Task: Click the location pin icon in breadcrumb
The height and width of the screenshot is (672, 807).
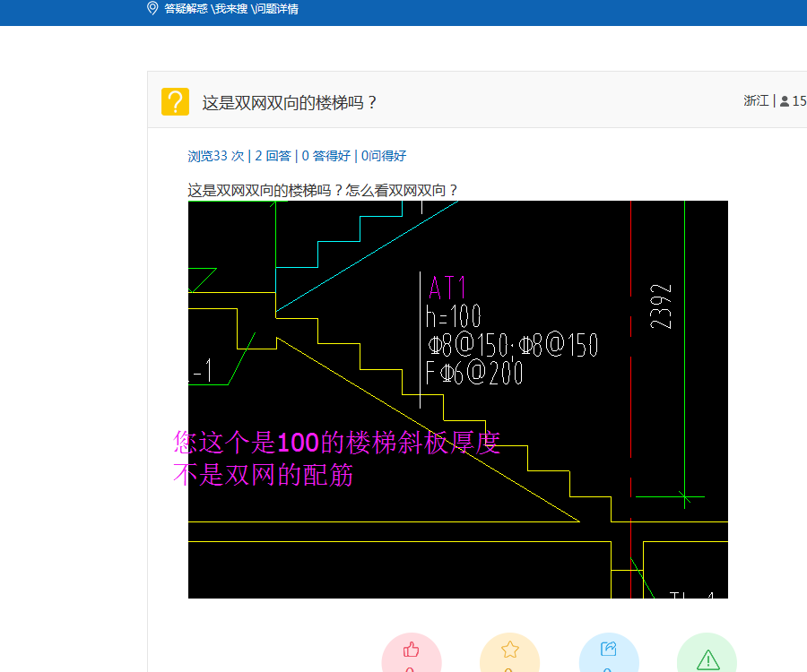Action: pos(152,8)
